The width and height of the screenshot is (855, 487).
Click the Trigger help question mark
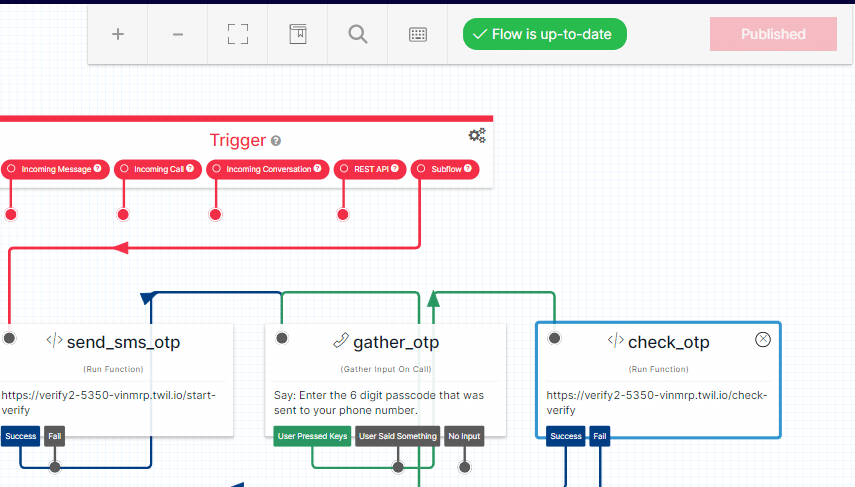click(x=276, y=141)
